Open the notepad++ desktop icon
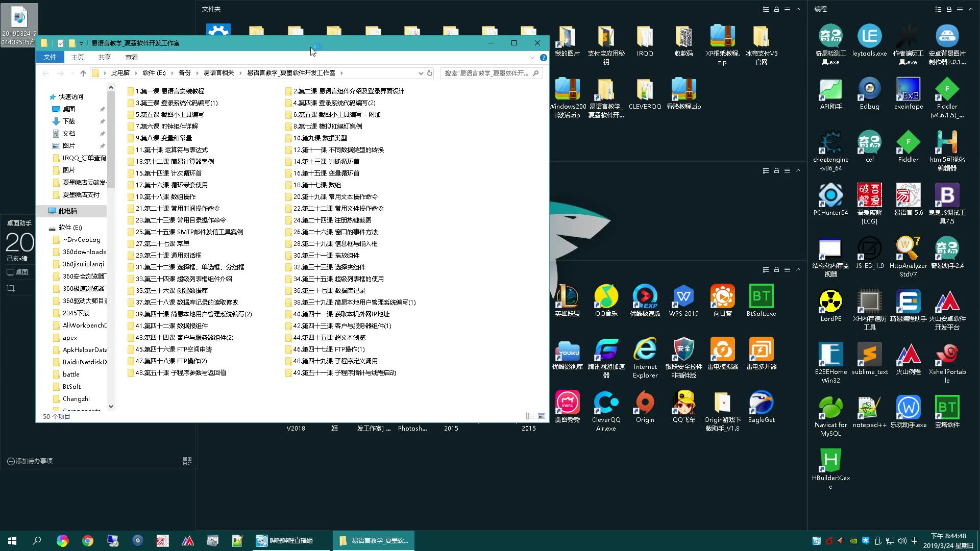 869,408
